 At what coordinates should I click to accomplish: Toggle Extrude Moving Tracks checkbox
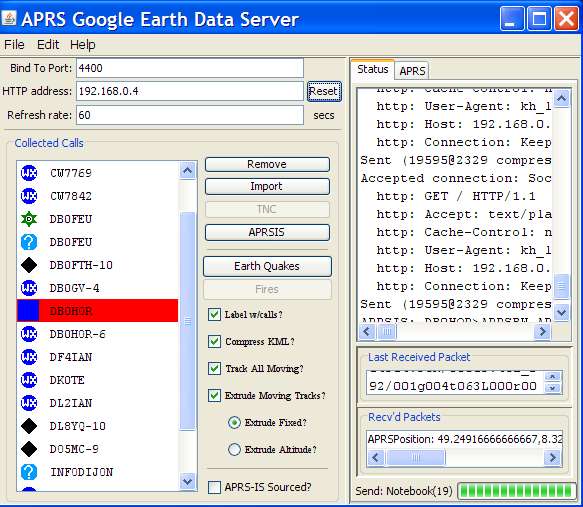pos(214,395)
